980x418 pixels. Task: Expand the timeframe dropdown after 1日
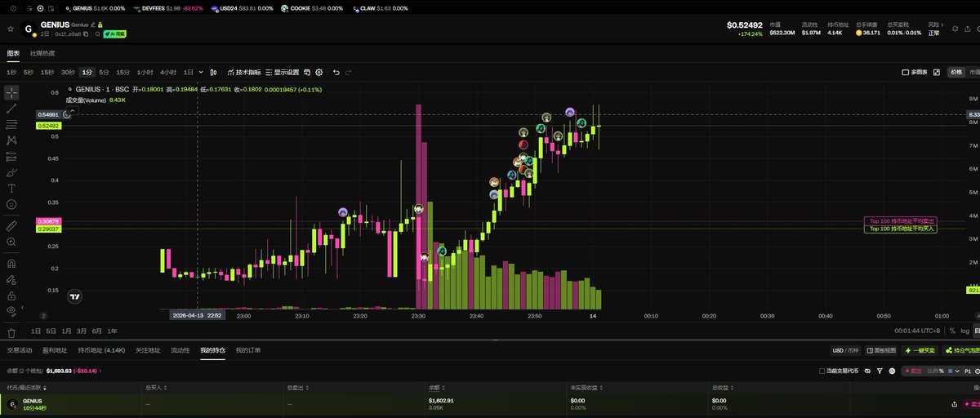pos(201,72)
